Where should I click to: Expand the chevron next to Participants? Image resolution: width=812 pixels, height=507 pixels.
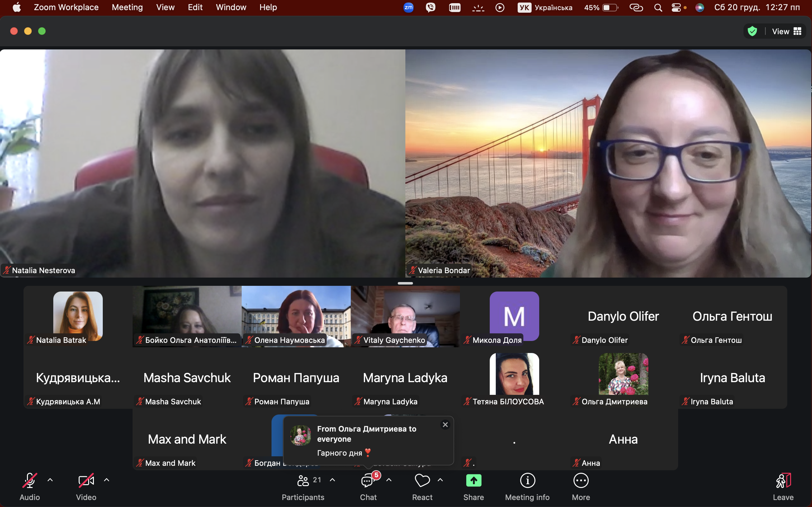[x=332, y=480]
